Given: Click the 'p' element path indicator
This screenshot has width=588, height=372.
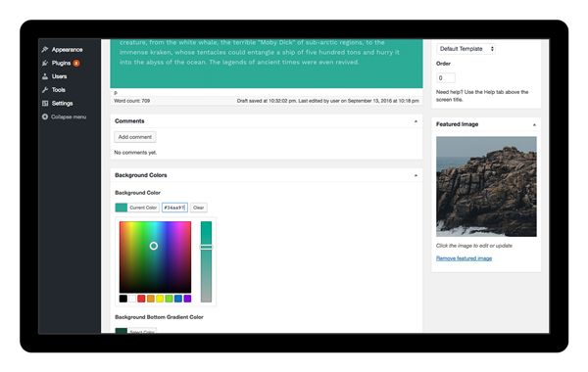Looking at the screenshot, I should pos(116,93).
